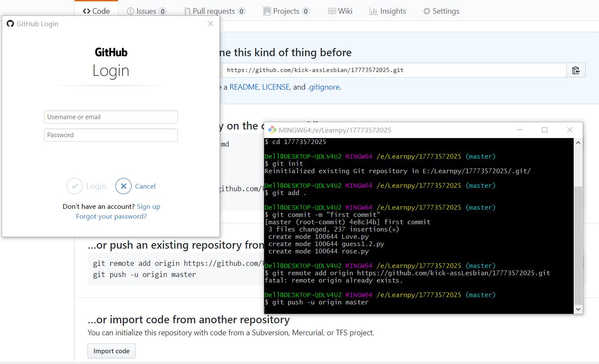The image size is (599, 364).
Task: Click 'create mode 100644 rose.py' line
Action: pos(319,251)
